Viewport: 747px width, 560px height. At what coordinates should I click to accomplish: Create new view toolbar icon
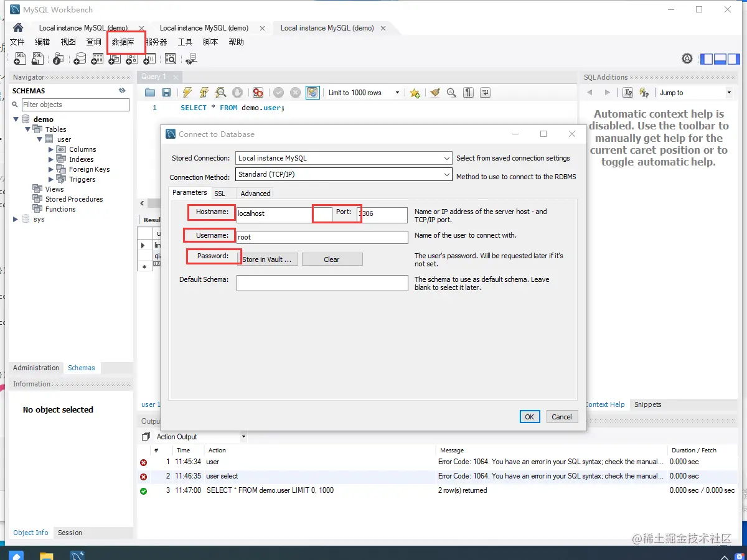(115, 58)
